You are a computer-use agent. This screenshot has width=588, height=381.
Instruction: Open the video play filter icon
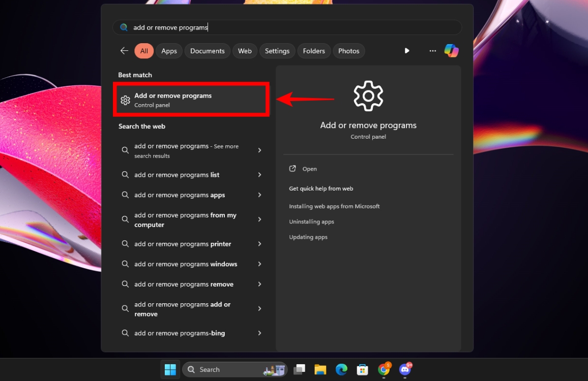[407, 50]
